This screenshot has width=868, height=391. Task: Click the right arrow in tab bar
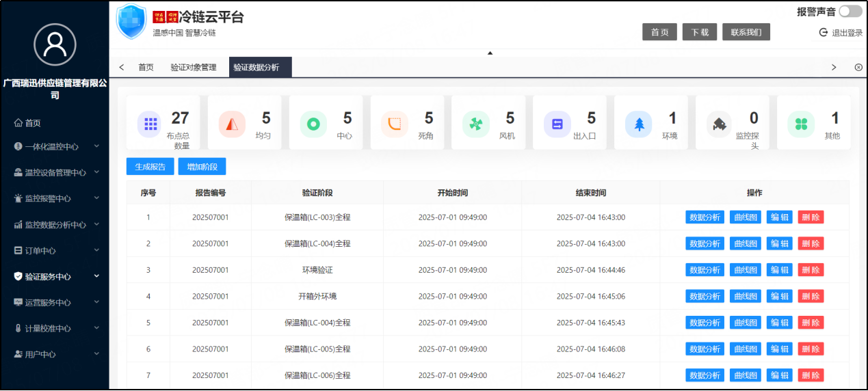pos(834,67)
